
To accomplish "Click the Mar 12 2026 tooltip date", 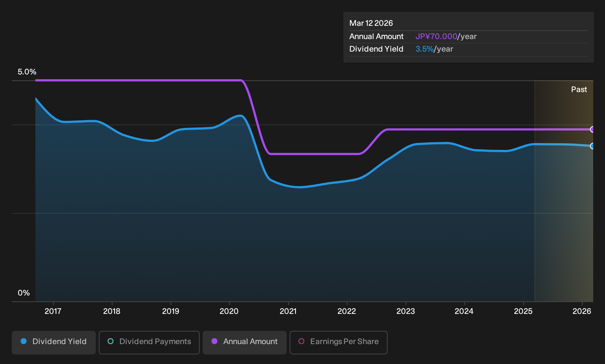I will tap(371, 23).
